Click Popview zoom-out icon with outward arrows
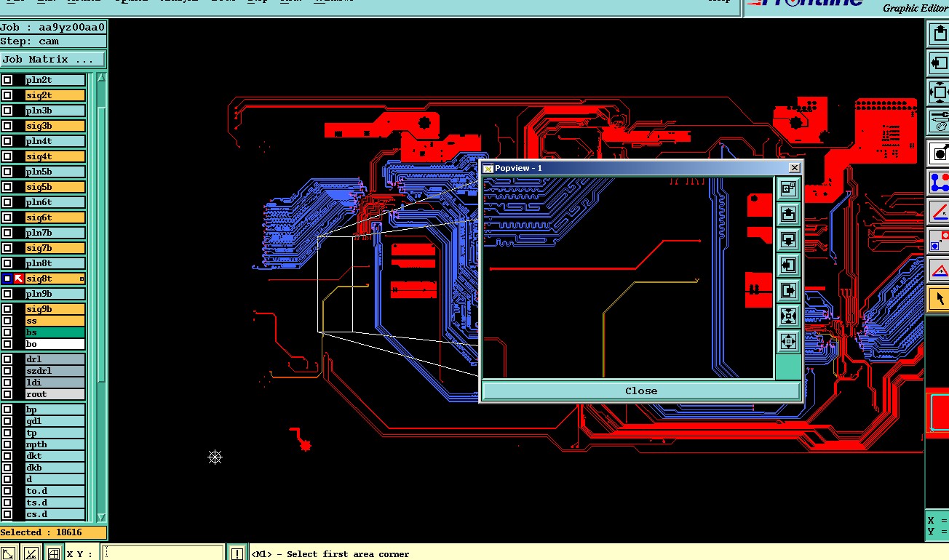This screenshot has width=949, height=560. [x=788, y=341]
